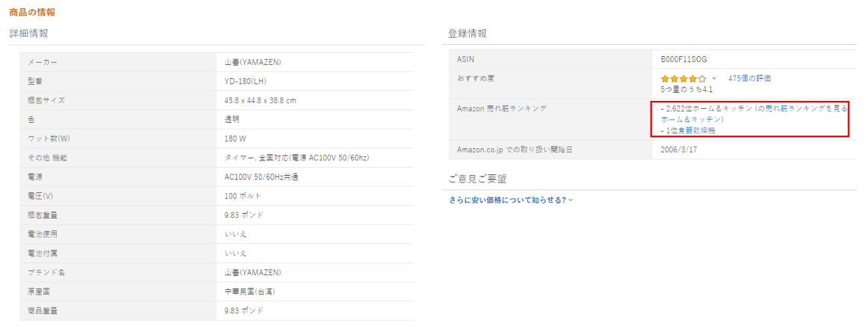Image resolution: width=868 pixels, height=328 pixels.
Task: Select タイマー, 全国対応 feature text
Action: 297,158
